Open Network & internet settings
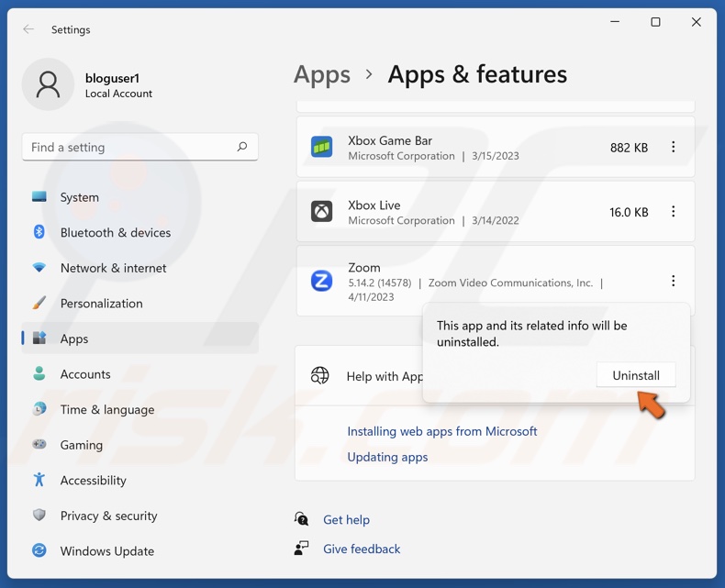The image size is (725, 588). (113, 268)
